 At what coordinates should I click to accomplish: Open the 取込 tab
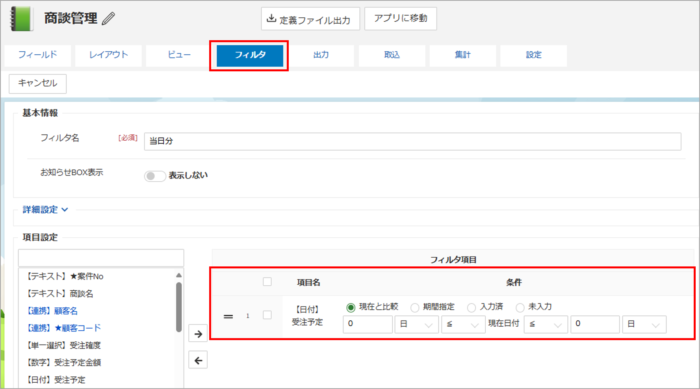coord(392,55)
